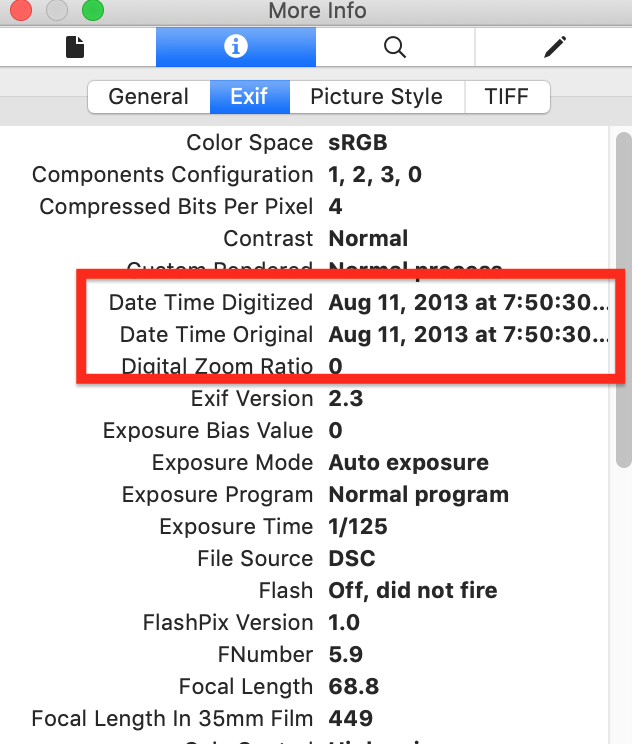Click the Exposure Time value 1/125

click(357, 526)
